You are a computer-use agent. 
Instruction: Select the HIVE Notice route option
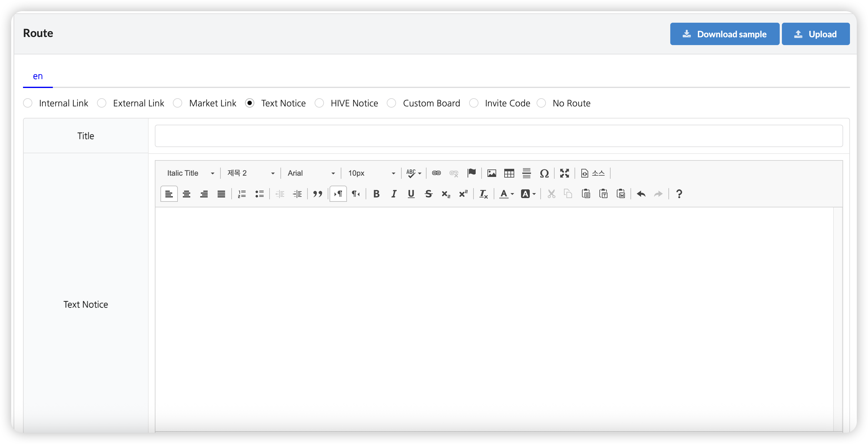pyautogui.click(x=319, y=103)
